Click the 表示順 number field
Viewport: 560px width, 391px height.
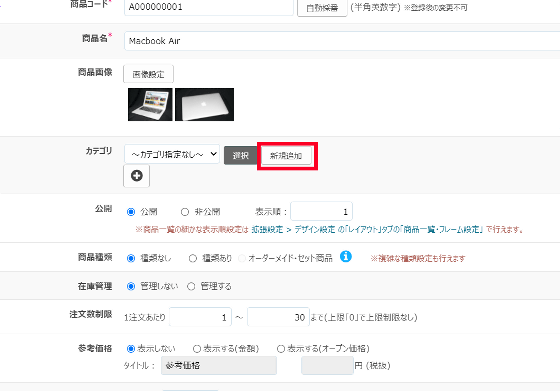pyautogui.click(x=321, y=211)
